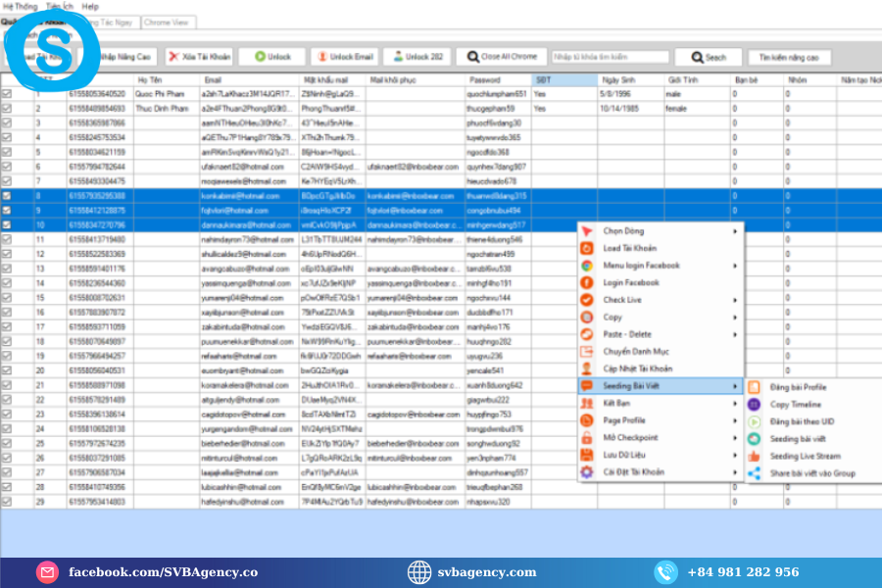Click the purple Copy Timeline icon
The height and width of the screenshot is (588, 882).
coord(754,404)
